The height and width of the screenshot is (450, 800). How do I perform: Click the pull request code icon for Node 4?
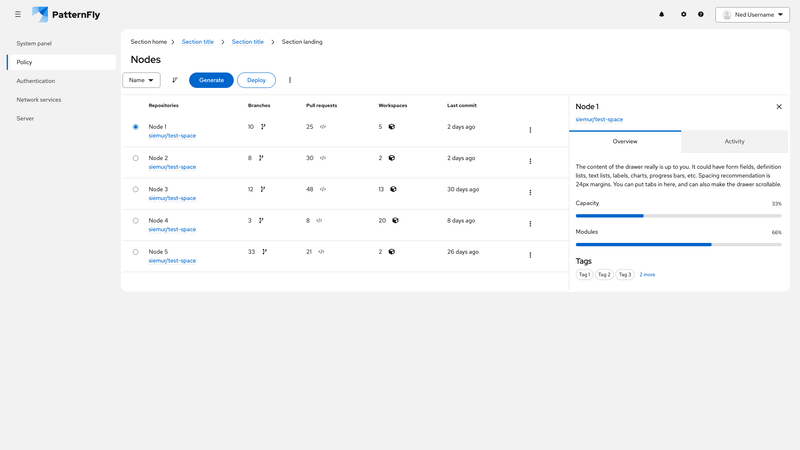319,220
